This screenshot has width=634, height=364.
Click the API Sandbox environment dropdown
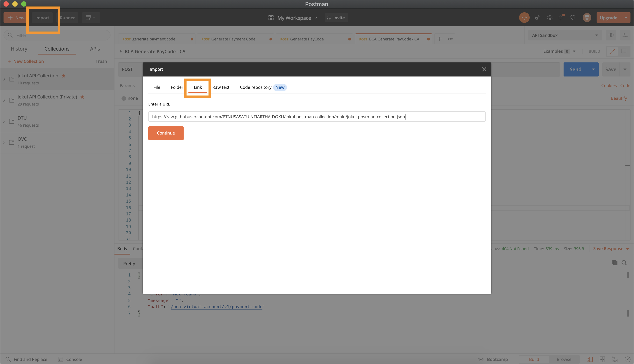[564, 35]
